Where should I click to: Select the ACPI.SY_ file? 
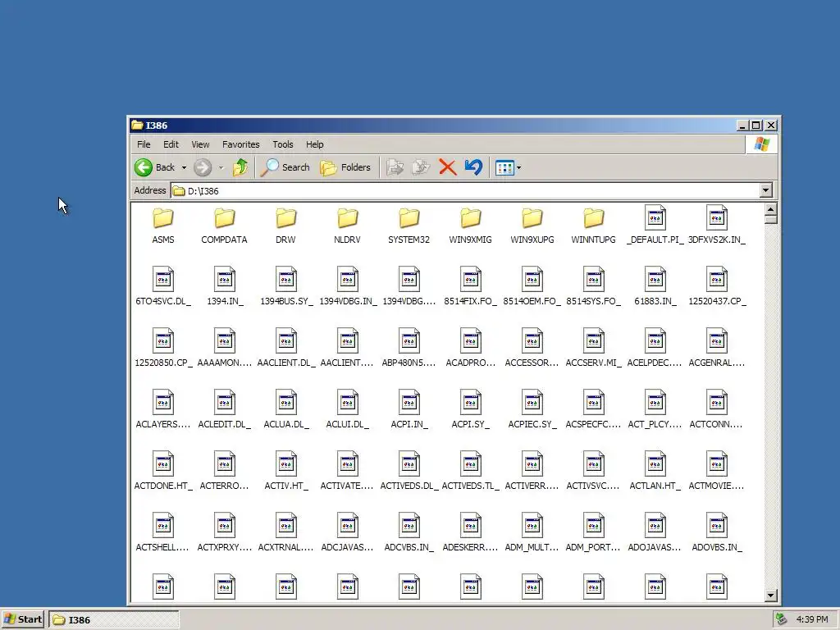470,410
